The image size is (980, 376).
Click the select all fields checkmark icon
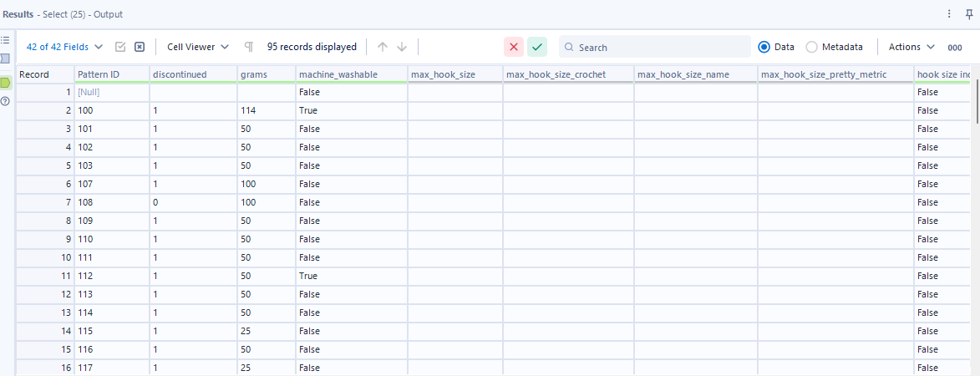tap(120, 47)
